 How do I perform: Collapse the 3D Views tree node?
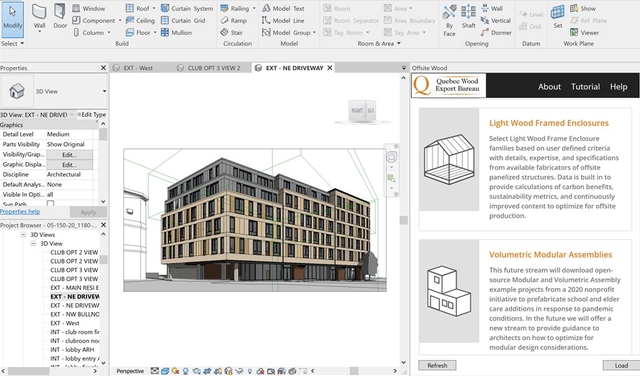point(23,235)
